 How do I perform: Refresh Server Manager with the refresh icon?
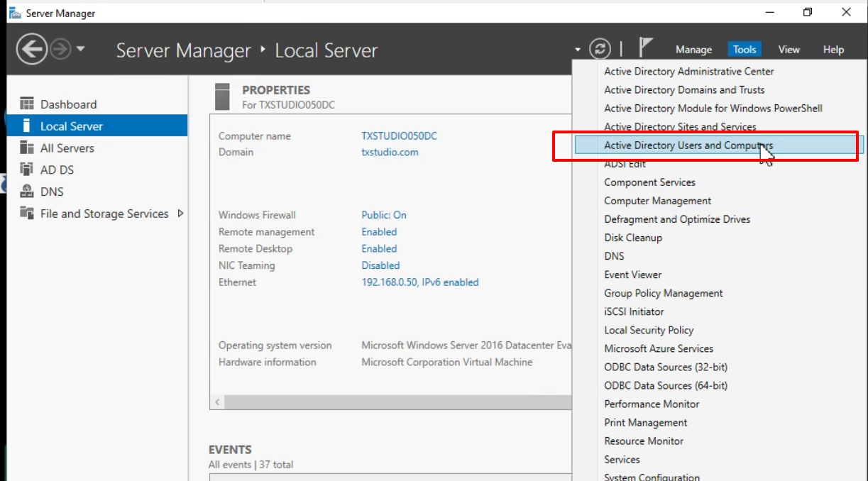(600, 49)
